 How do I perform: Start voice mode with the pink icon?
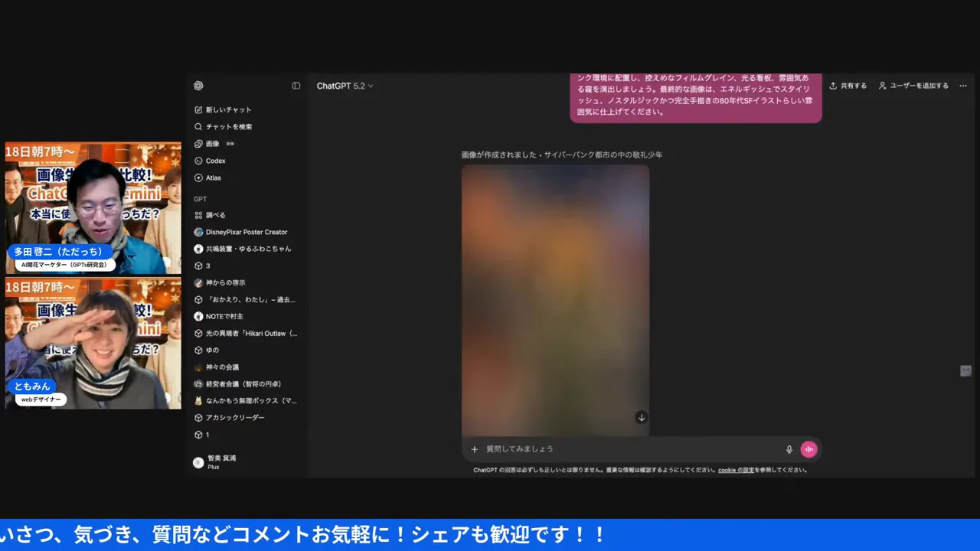click(x=809, y=449)
